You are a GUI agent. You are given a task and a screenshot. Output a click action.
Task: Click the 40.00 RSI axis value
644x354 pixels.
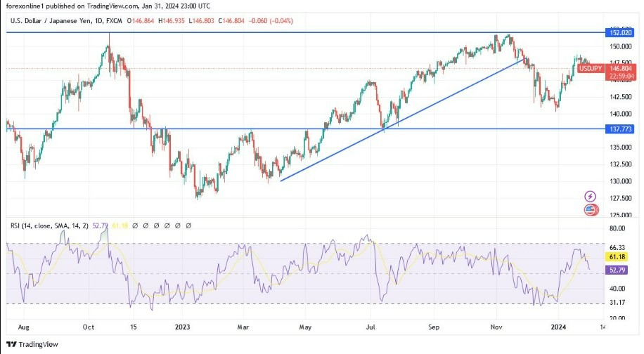click(x=617, y=289)
